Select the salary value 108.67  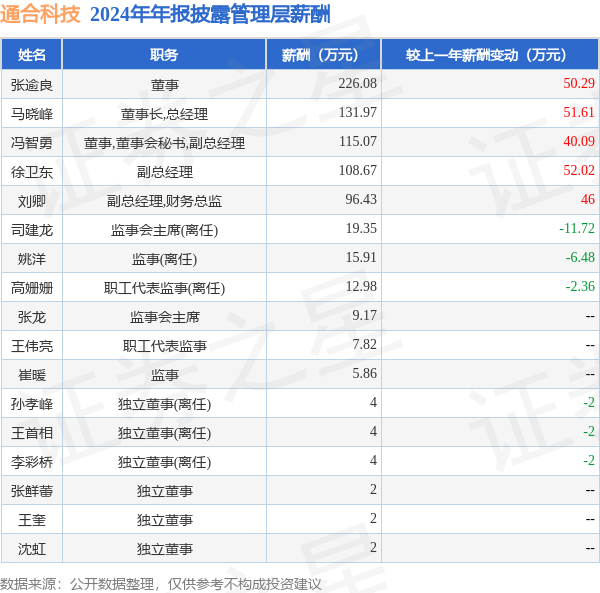[x=357, y=171]
